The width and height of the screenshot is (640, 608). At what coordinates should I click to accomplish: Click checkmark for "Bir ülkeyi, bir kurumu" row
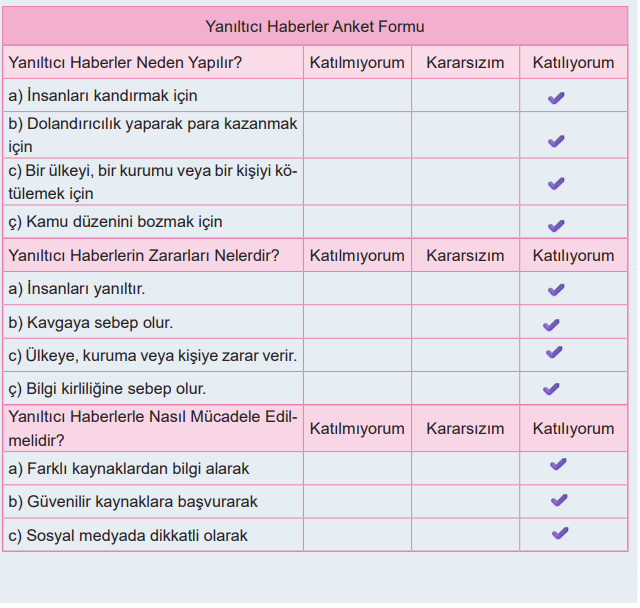[x=556, y=184]
